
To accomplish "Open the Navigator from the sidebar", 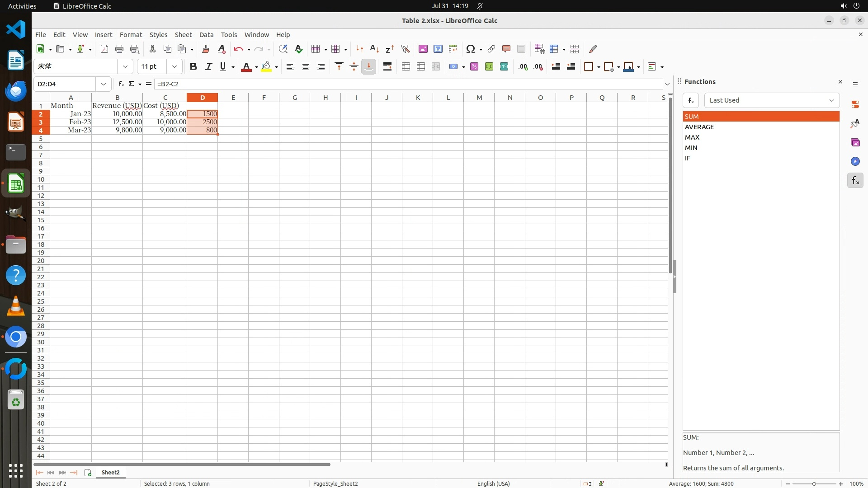I will pos(855,162).
